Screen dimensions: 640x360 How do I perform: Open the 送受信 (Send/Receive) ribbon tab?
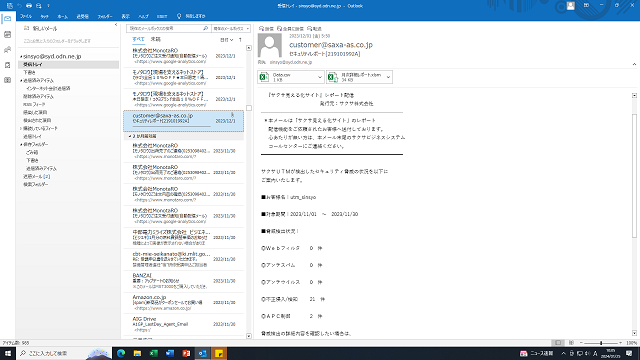pyautogui.click(x=82, y=16)
